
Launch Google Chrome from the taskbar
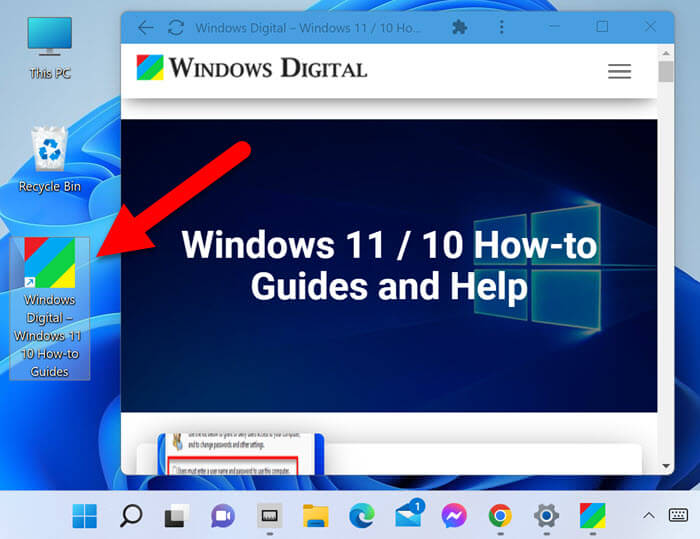[x=500, y=516]
